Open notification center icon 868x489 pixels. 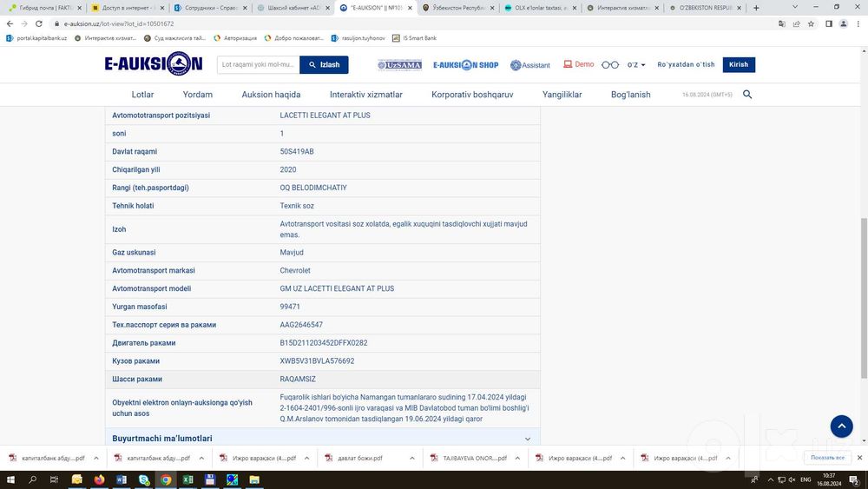[x=855, y=479]
